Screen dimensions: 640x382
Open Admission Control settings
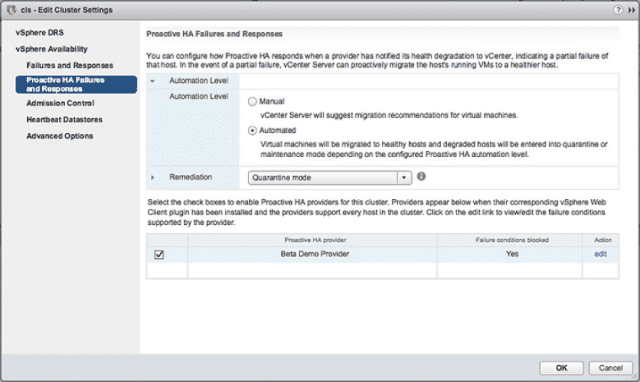60,103
